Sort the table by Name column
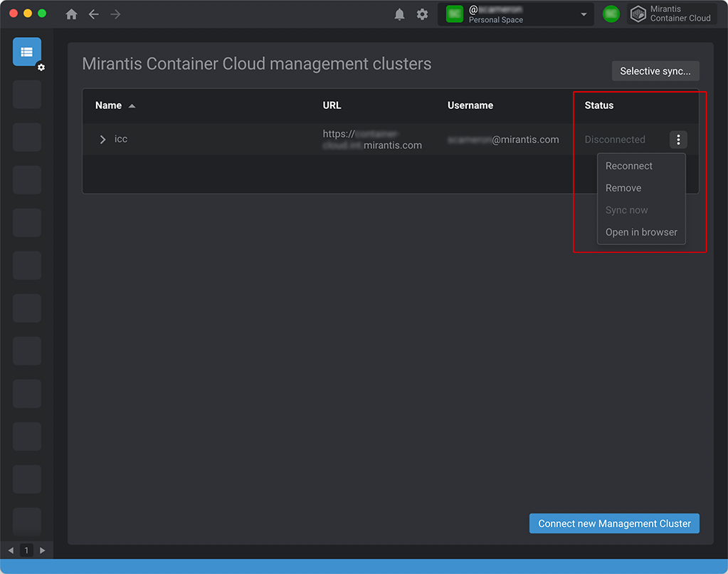Screen dimensions: 728x574 pyautogui.click(x=115, y=105)
